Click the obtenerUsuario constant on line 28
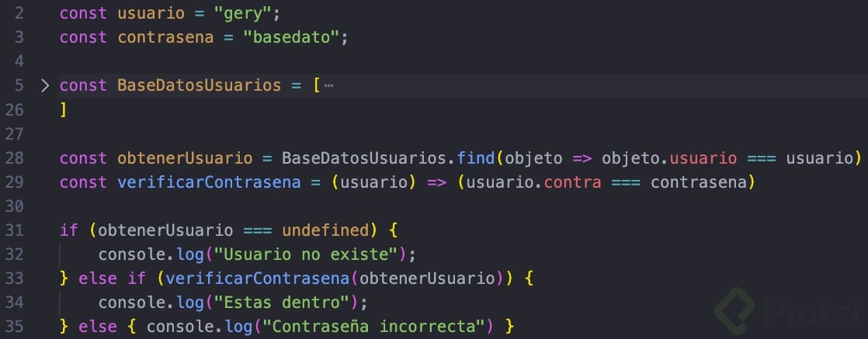 click(x=185, y=158)
